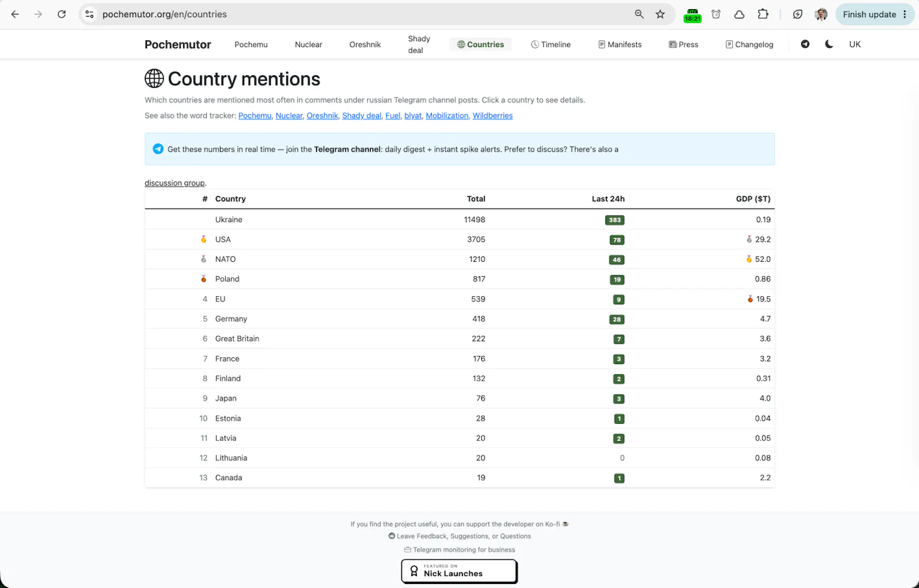Sort table by Total column header
The width and height of the screenshot is (919, 588).
476,199
